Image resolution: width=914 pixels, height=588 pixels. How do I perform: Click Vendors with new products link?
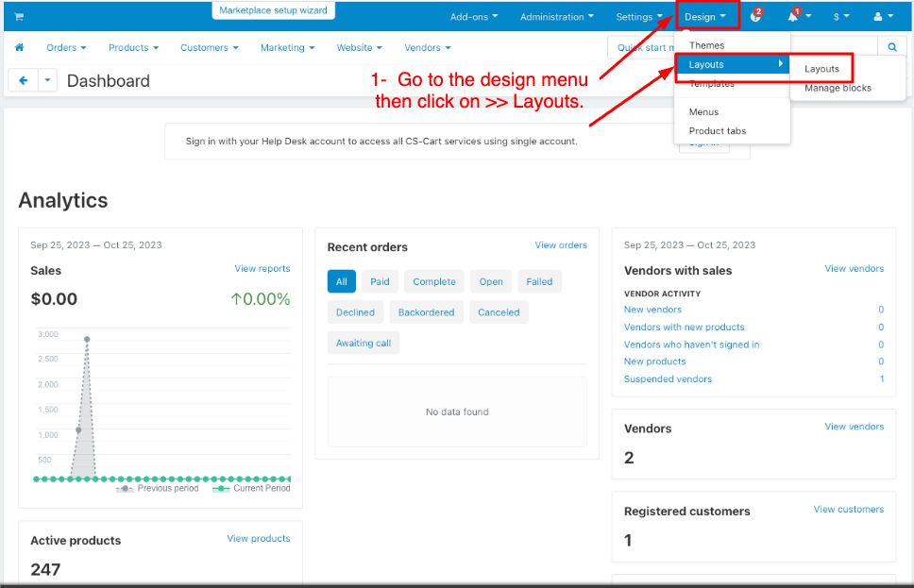pyautogui.click(x=684, y=327)
